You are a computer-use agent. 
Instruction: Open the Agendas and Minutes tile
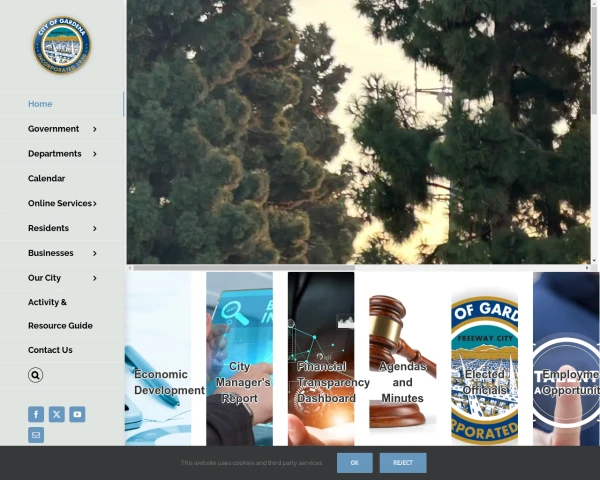403,359
